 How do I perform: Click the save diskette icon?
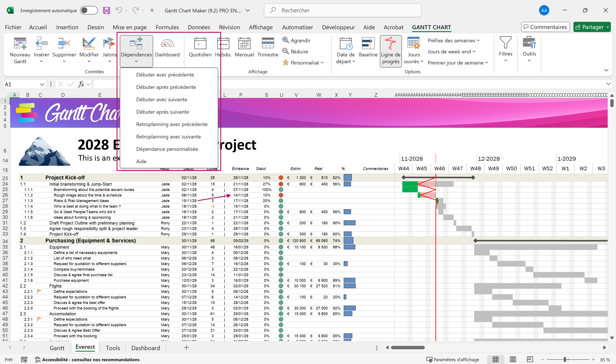(106, 10)
